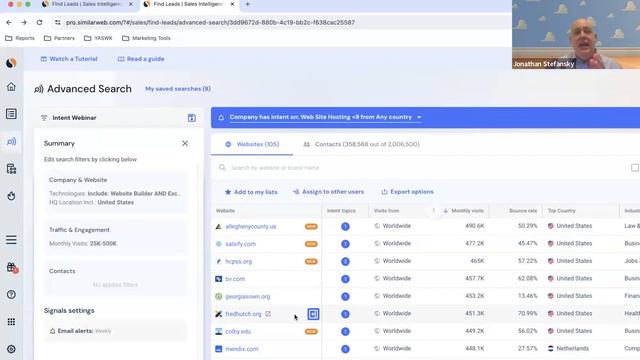
Task: Click the intent topics badge for hcpss.org
Action: coord(345,261)
